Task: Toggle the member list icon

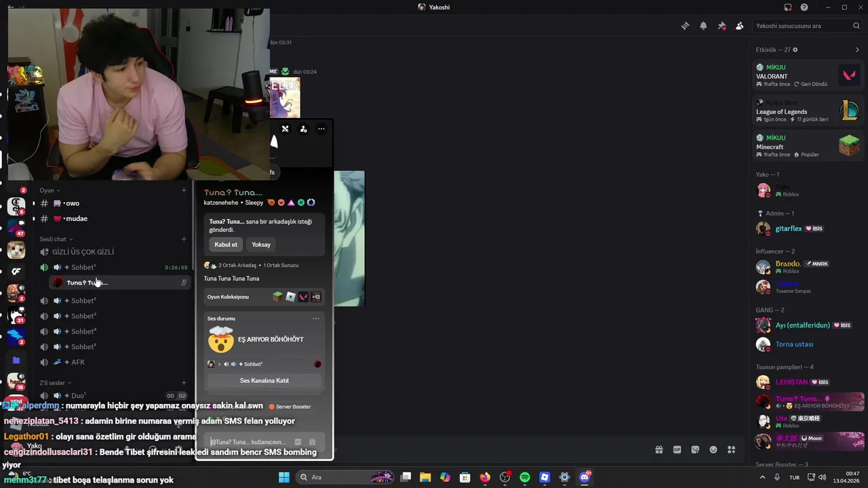Action: point(740,26)
